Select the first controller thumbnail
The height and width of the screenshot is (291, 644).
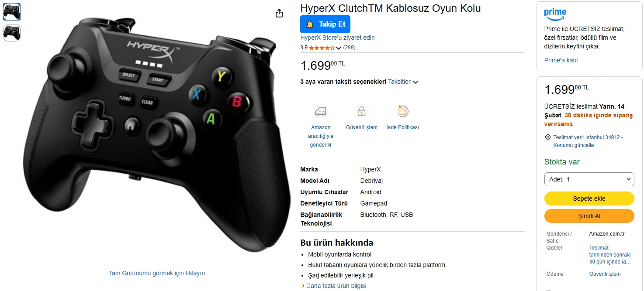click(x=12, y=12)
